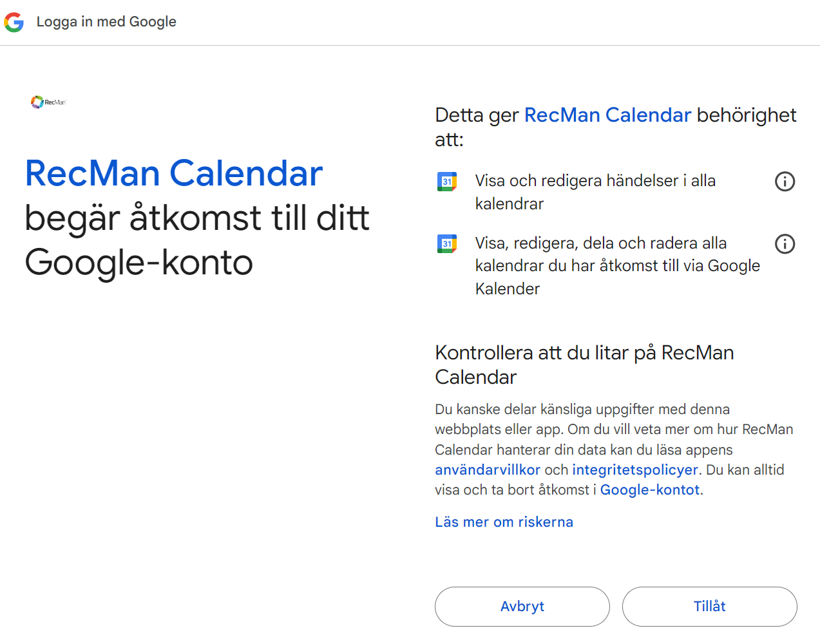
Task: Open the "användarvillkor" link
Action: click(488, 470)
